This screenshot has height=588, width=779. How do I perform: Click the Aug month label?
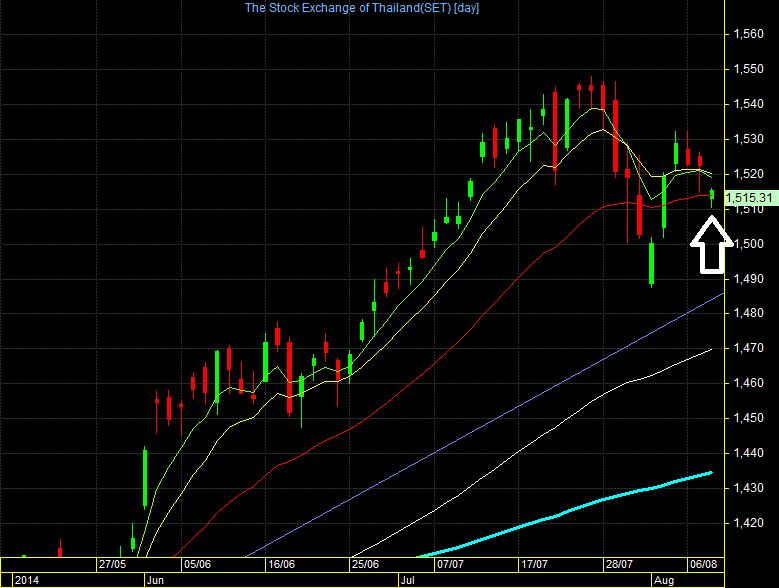click(x=664, y=580)
